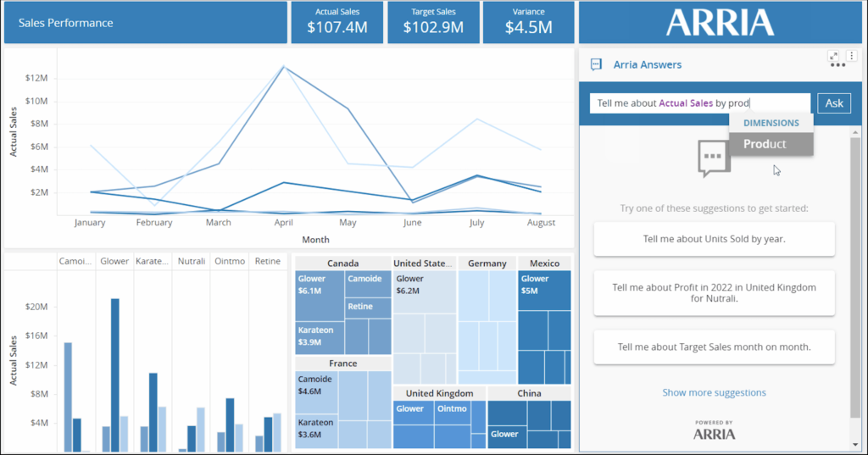Click the Powered by ARRIA footer logo
This screenshot has width=868, height=455.
(x=714, y=430)
